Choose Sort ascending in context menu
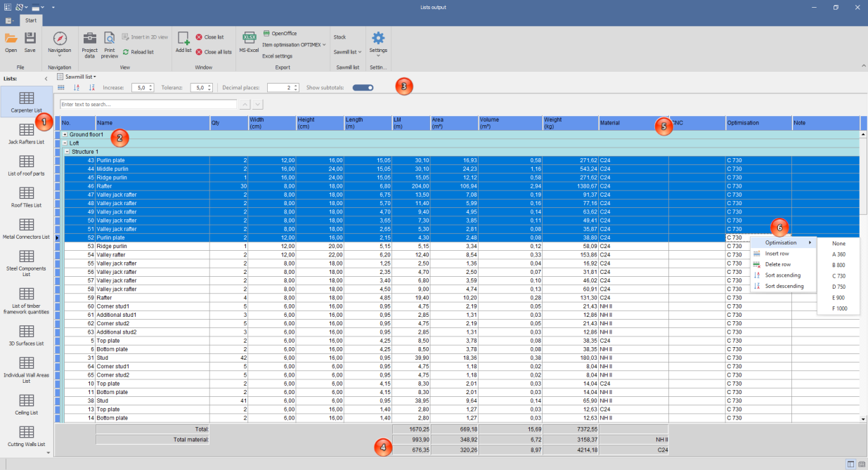 [x=784, y=275]
